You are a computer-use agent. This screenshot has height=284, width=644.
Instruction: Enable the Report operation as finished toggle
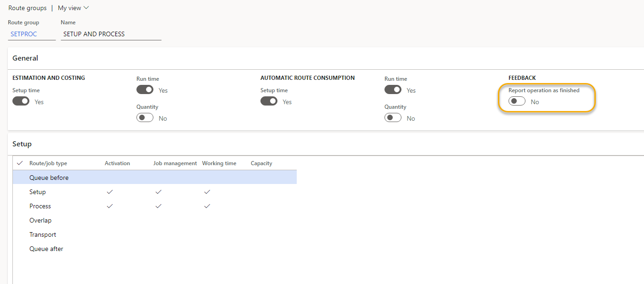[517, 101]
